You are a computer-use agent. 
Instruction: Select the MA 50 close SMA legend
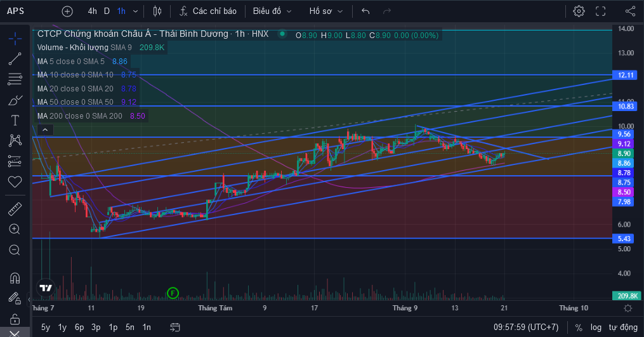point(86,102)
